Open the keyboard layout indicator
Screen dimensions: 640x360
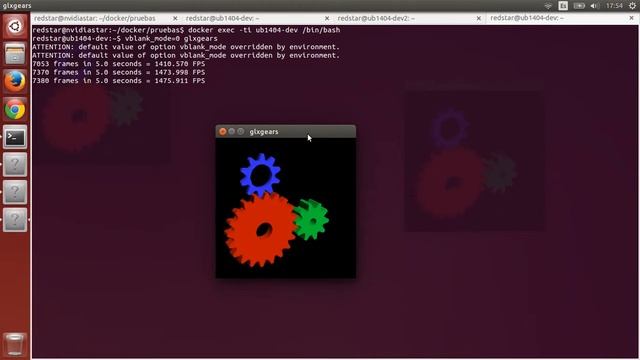coord(563,6)
